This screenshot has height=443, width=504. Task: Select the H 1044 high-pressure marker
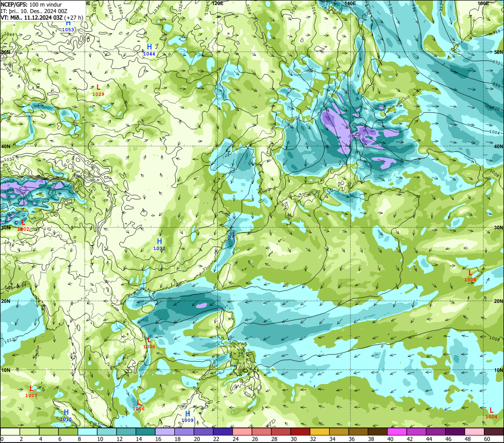click(x=149, y=50)
